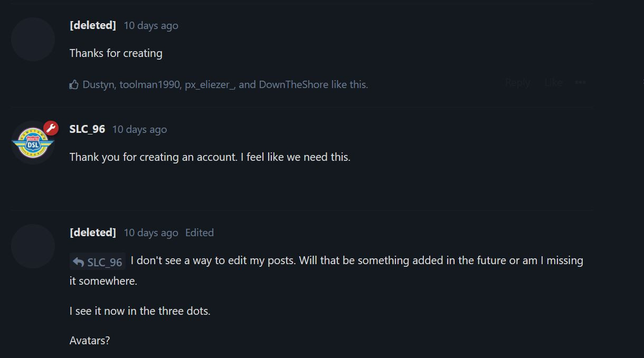The height and width of the screenshot is (358, 644).
Task: Click the blank avatar of first deleted user
Action: point(33,39)
